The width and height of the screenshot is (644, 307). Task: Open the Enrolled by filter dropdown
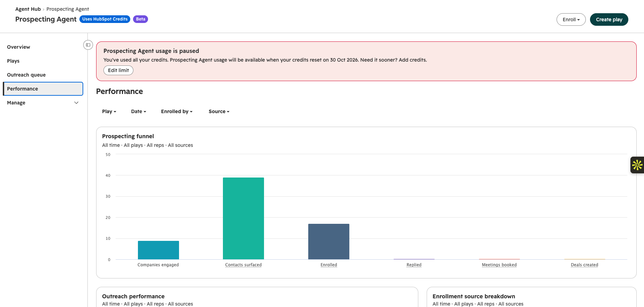(177, 111)
